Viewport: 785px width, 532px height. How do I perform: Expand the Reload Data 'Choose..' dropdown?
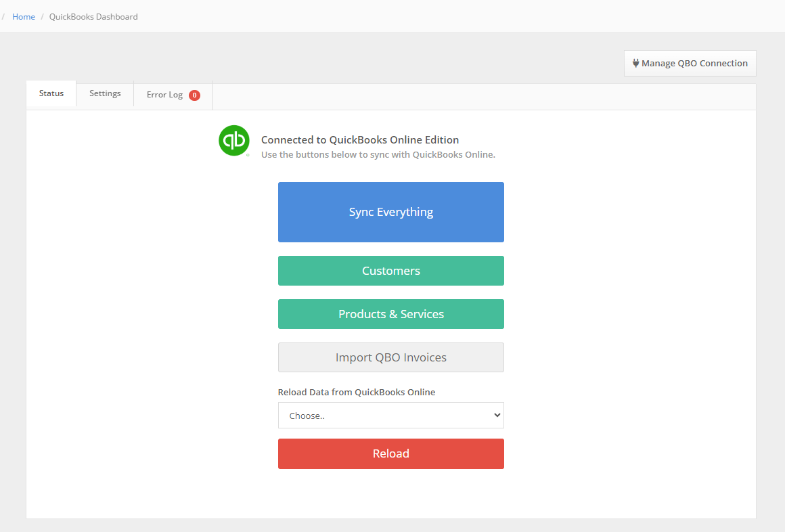[391, 416]
